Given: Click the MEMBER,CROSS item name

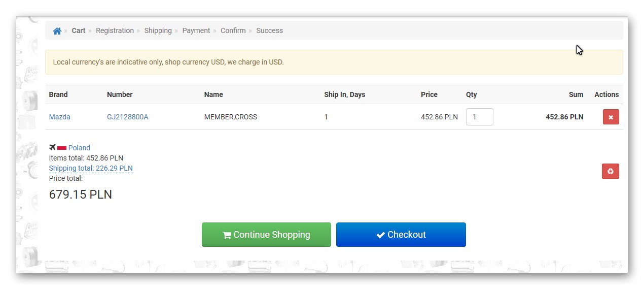Looking at the screenshot, I should tap(230, 117).
